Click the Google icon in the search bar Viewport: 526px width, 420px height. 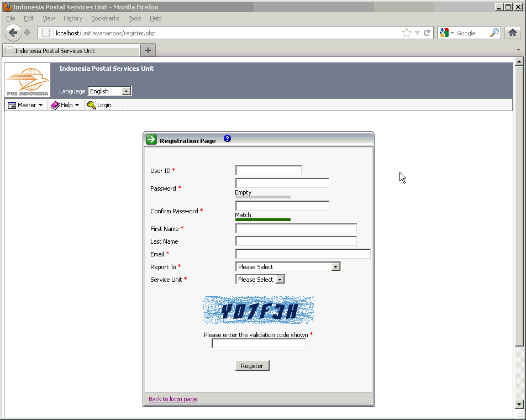[x=444, y=33]
